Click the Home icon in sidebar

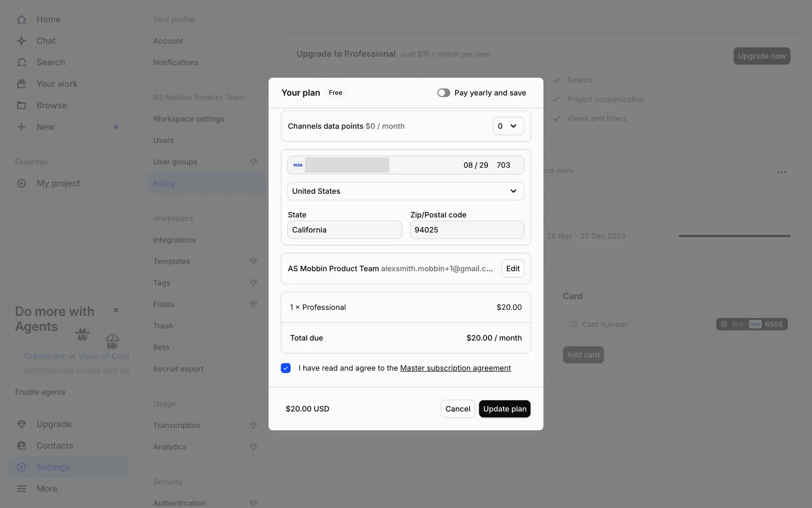[22, 19]
